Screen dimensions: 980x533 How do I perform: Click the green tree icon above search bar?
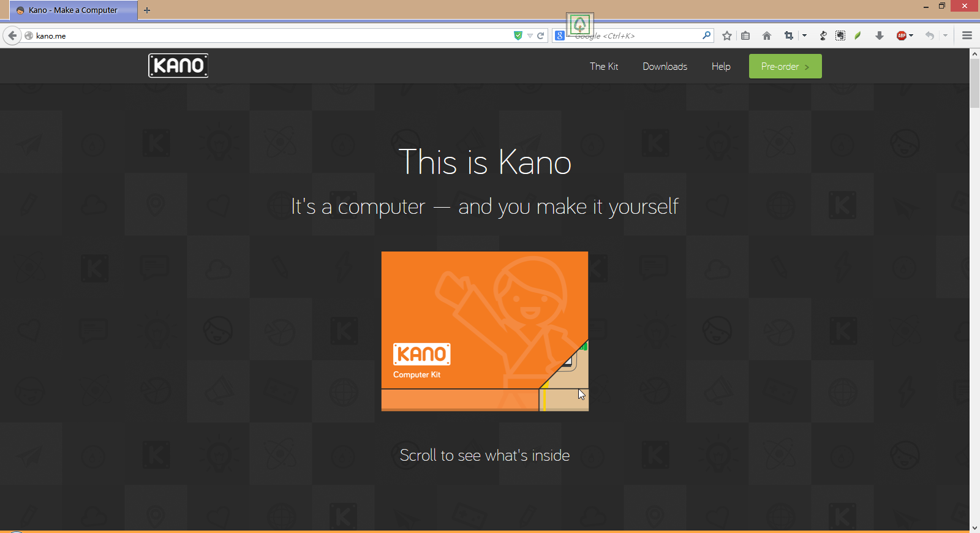(x=580, y=25)
